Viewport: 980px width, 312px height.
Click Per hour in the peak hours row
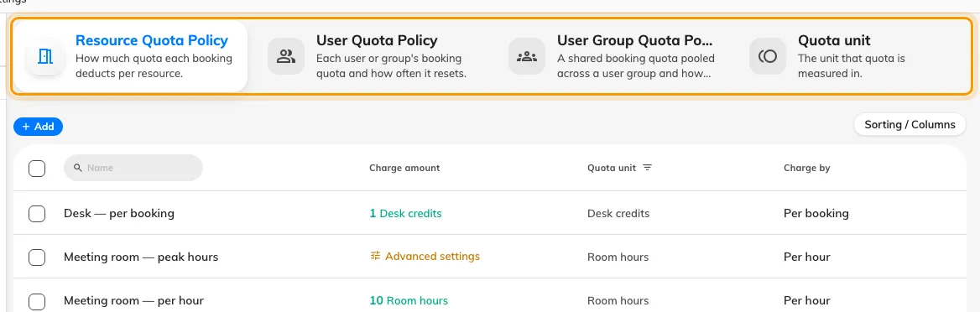tap(807, 257)
